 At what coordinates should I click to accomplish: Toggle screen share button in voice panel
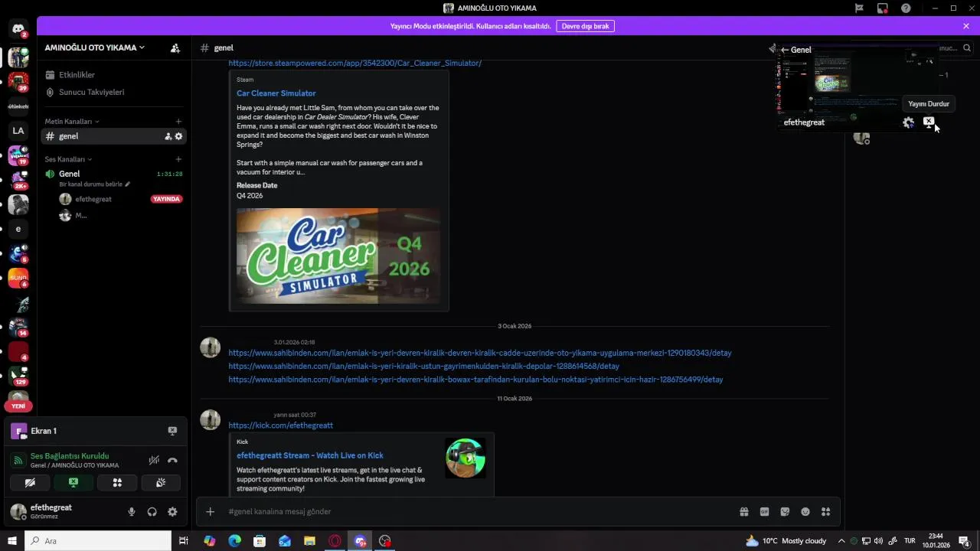73,483
